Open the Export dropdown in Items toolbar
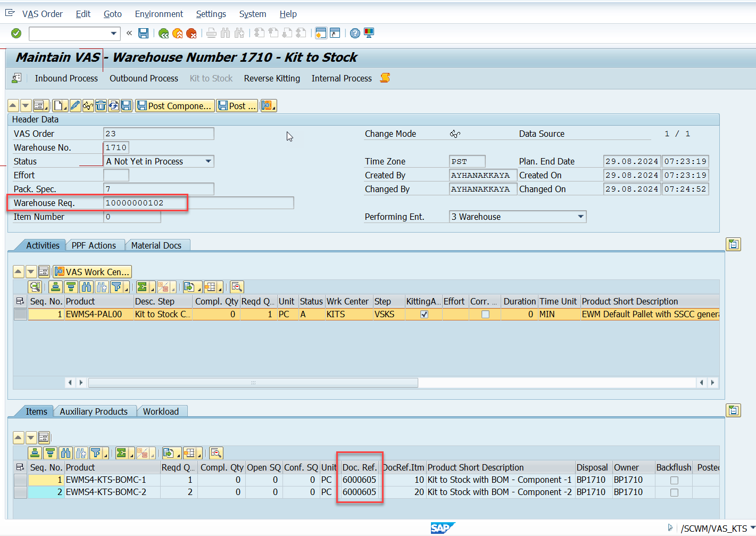 [x=178, y=455]
